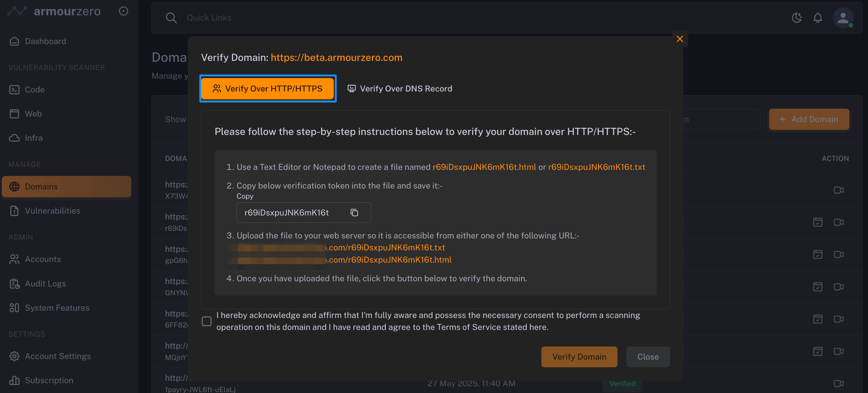Screen dimensions: 868x393
Task: Open Account Settings gear item
Action: point(57,356)
